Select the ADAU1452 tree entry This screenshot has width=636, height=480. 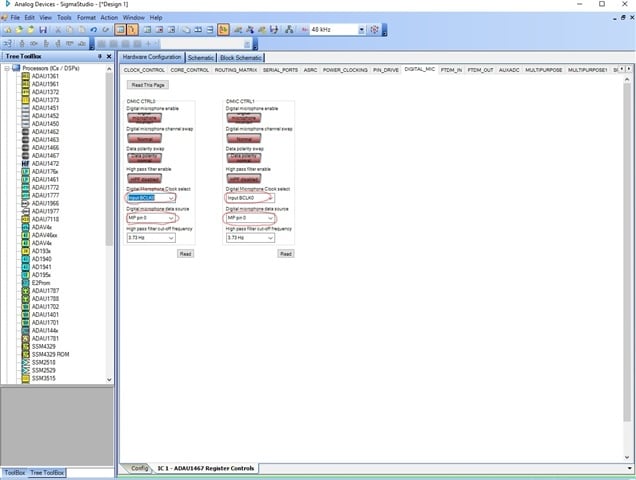(45, 116)
